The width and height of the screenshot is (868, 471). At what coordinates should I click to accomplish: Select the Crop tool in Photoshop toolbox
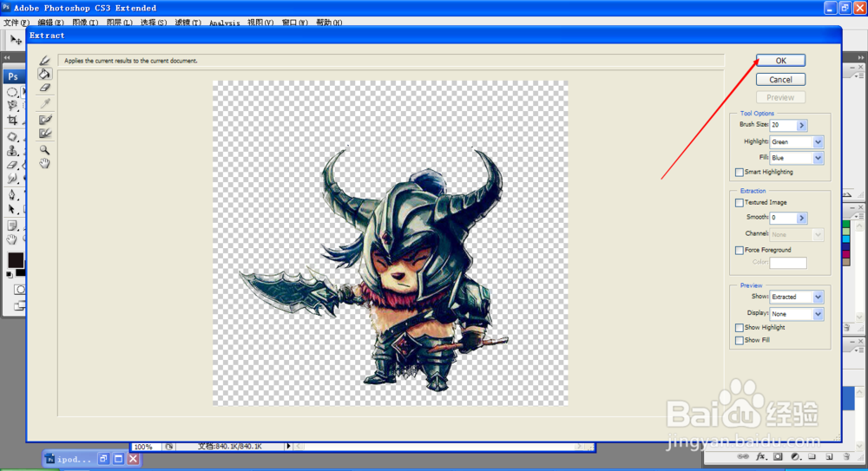(x=12, y=120)
